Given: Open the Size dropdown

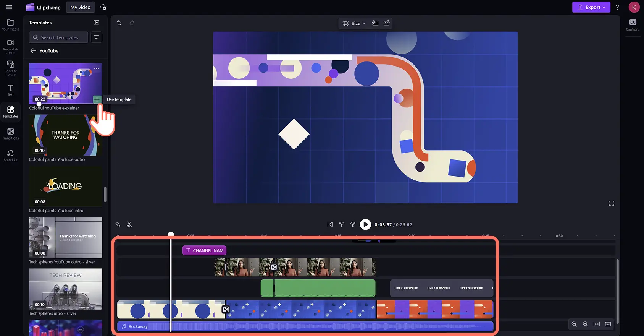Looking at the screenshot, I should tap(354, 23).
